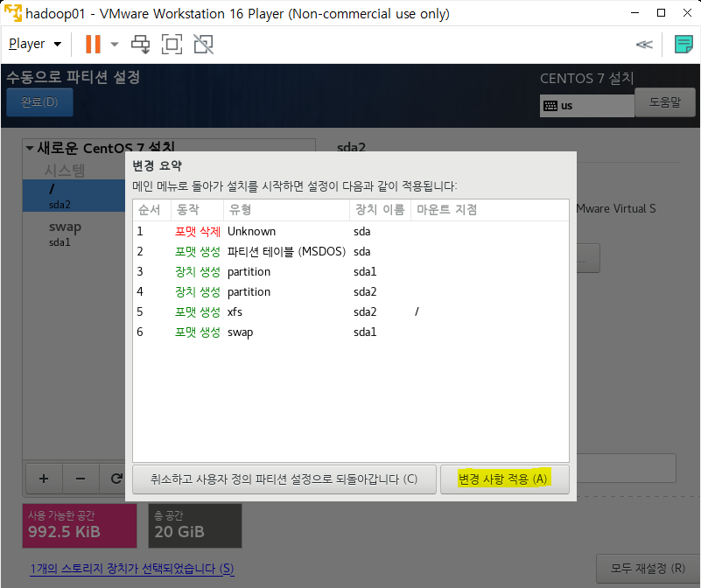Enter full screen mode
The width and height of the screenshot is (701, 588).
[172, 45]
